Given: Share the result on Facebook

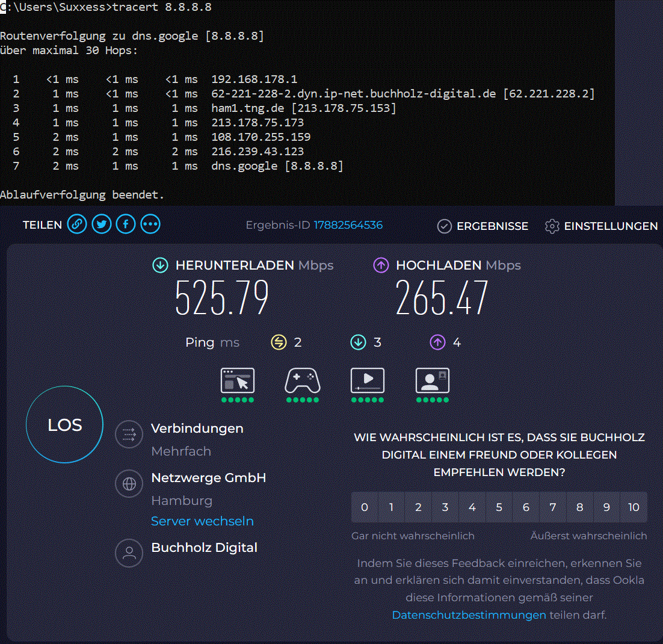Looking at the screenshot, I should point(126,224).
